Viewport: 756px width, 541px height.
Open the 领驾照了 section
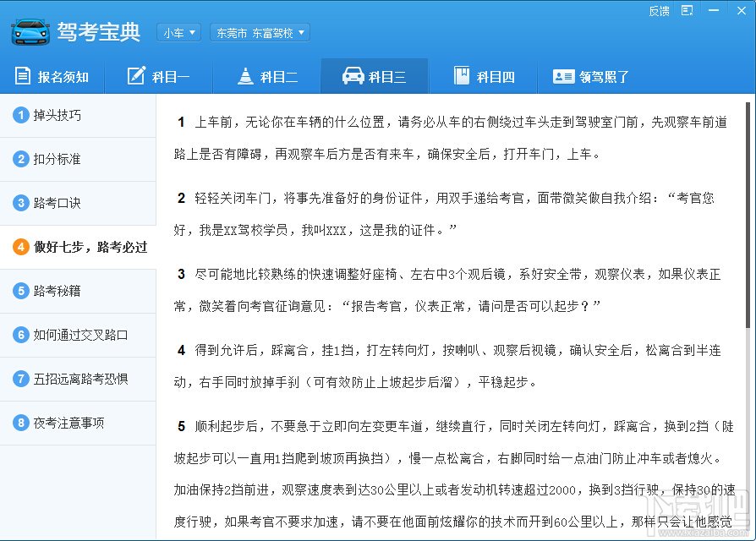pos(593,76)
